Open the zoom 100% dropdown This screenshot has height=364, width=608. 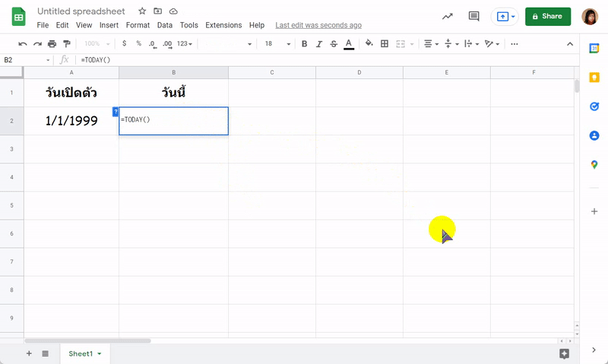coord(97,44)
